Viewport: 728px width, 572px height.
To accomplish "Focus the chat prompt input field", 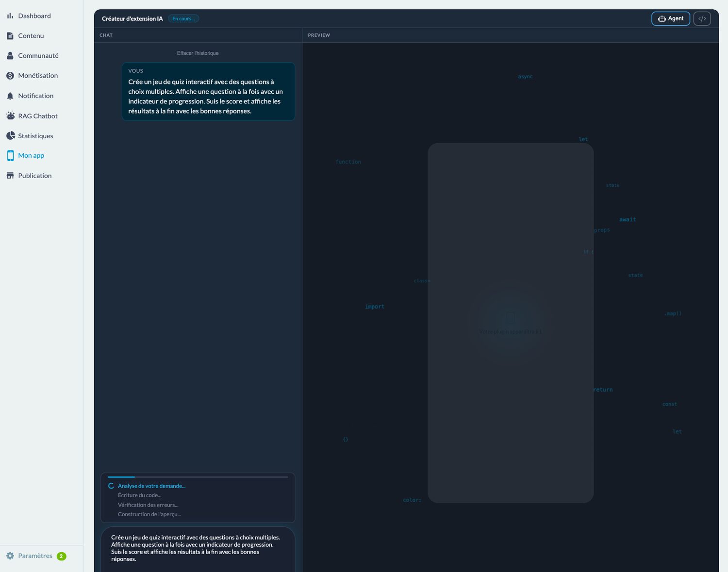I will pos(198,549).
